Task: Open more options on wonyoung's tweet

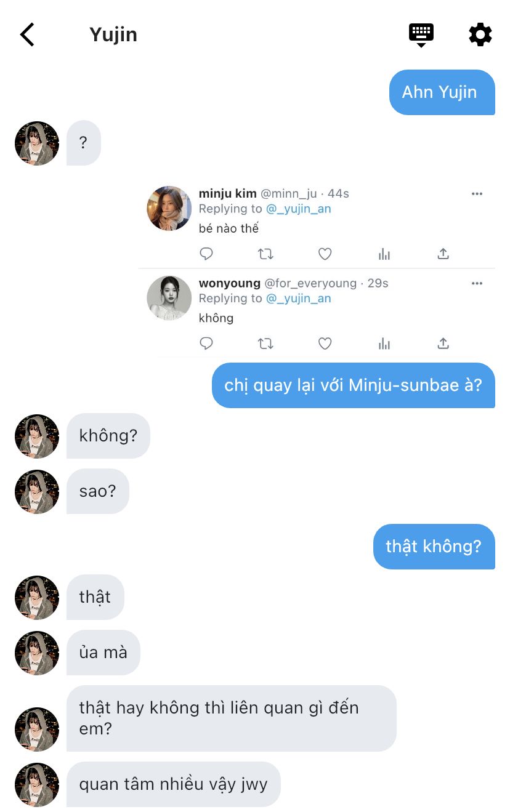Action: tap(477, 284)
